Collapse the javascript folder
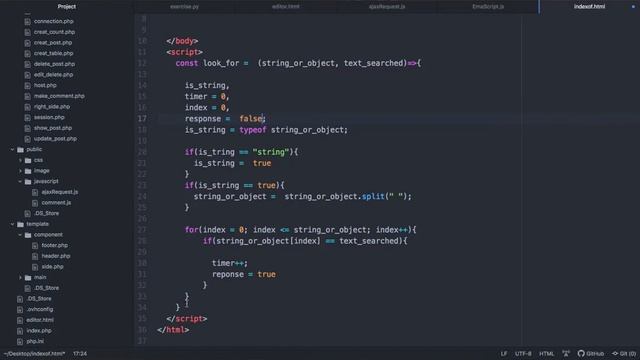This screenshot has width=640, height=360. 20,182
